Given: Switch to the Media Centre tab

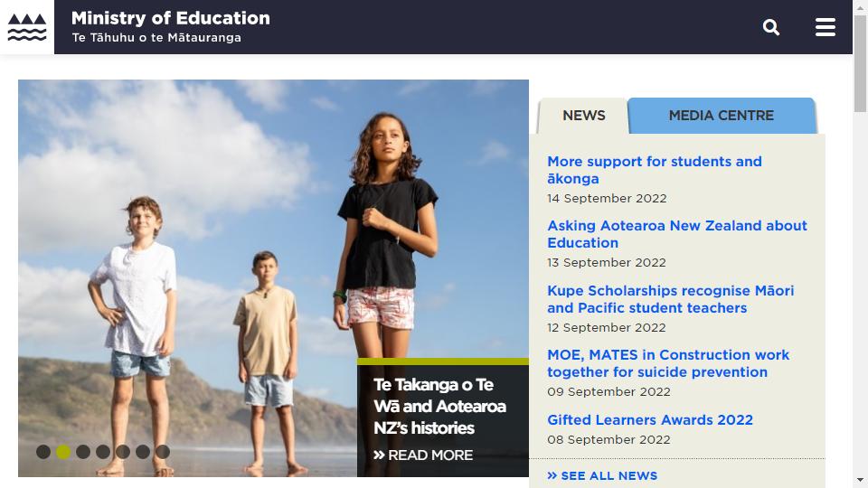Looking at the screenshot, I should click(x=722, y=116).
